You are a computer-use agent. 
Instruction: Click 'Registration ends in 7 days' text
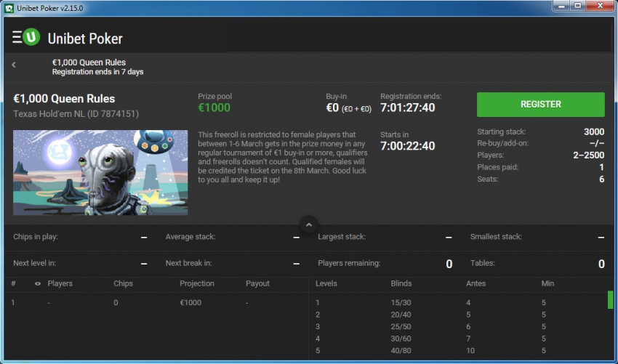pos(97,72)
